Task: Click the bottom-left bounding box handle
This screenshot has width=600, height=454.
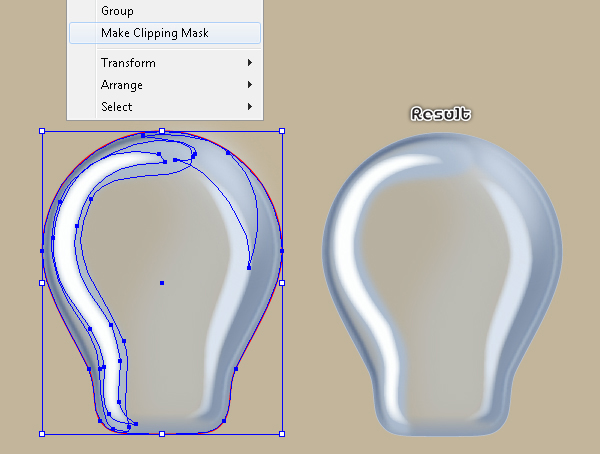Action: click(42, 434)
